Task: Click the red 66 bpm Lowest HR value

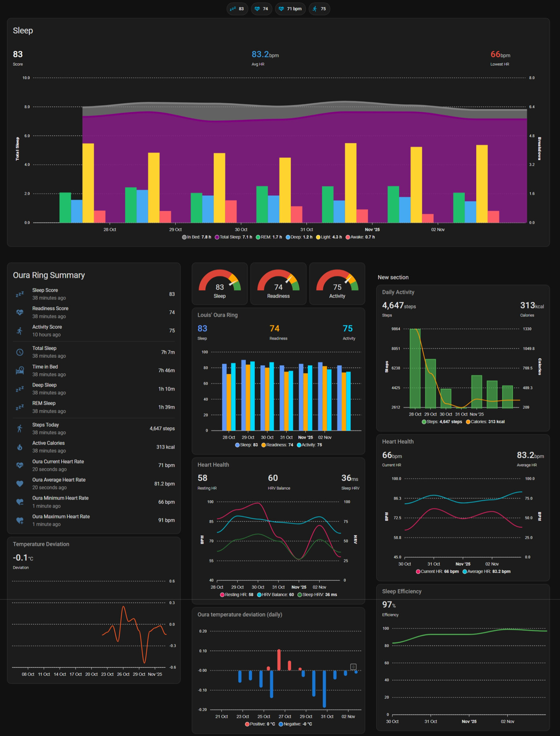Action: point(500,54)
